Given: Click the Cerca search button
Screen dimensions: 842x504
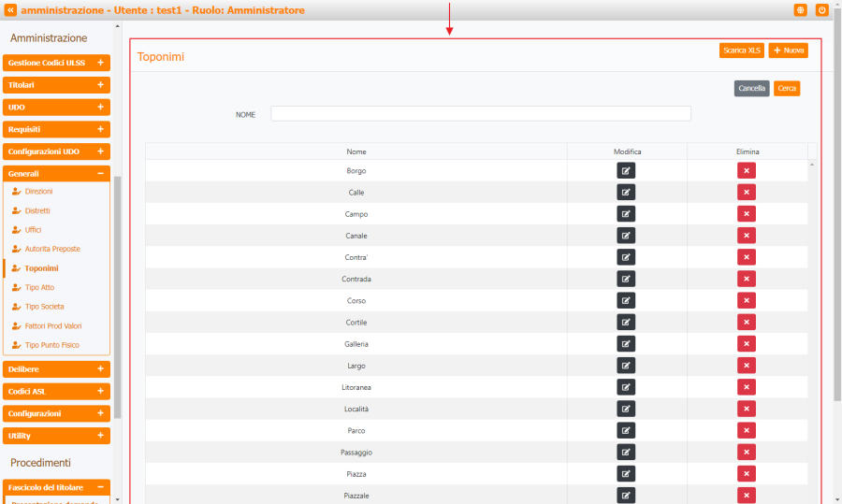Looking at the screenshot, I should click(787, 88).
